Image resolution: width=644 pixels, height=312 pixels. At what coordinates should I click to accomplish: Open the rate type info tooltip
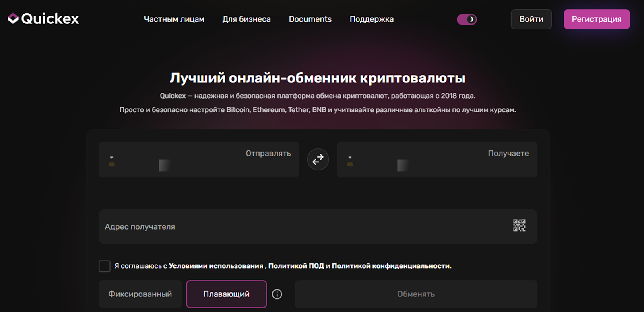click(x=277, y=294)
